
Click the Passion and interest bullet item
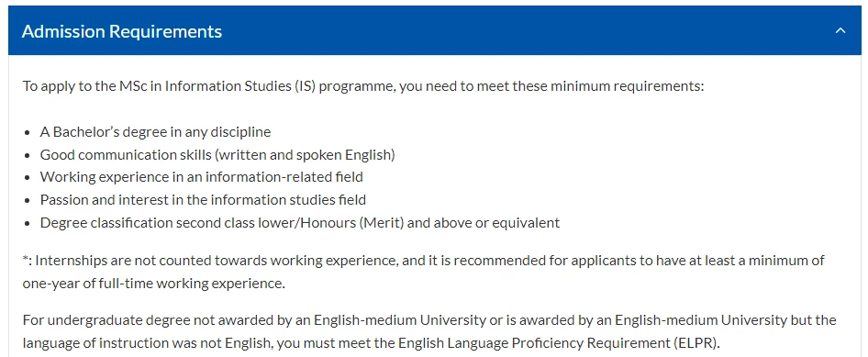point(203,200)
